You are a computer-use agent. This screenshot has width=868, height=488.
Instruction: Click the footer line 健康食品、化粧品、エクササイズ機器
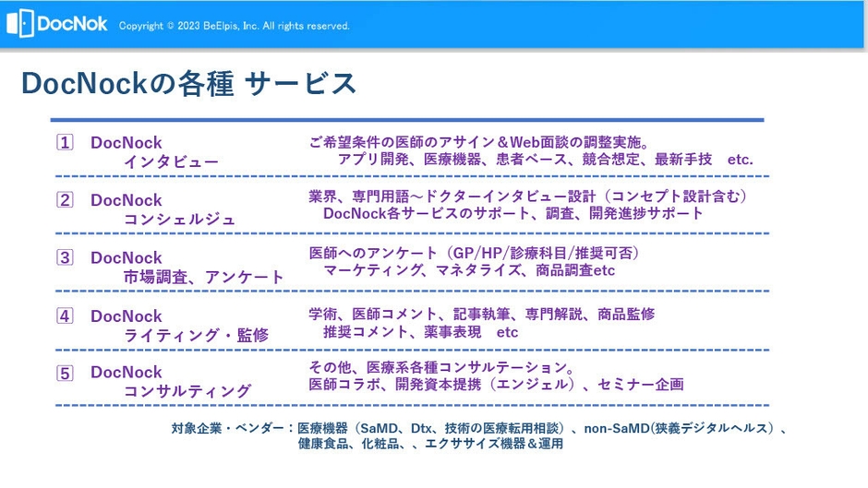(430, 444)
